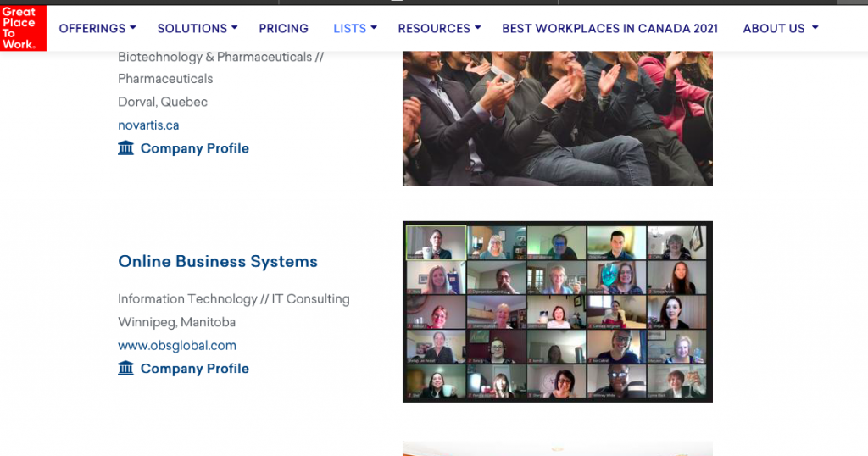This screenshot has width=868, height=456.
Task: Click the Information Technology // IT Consulting text
Action: coord(233,299)
